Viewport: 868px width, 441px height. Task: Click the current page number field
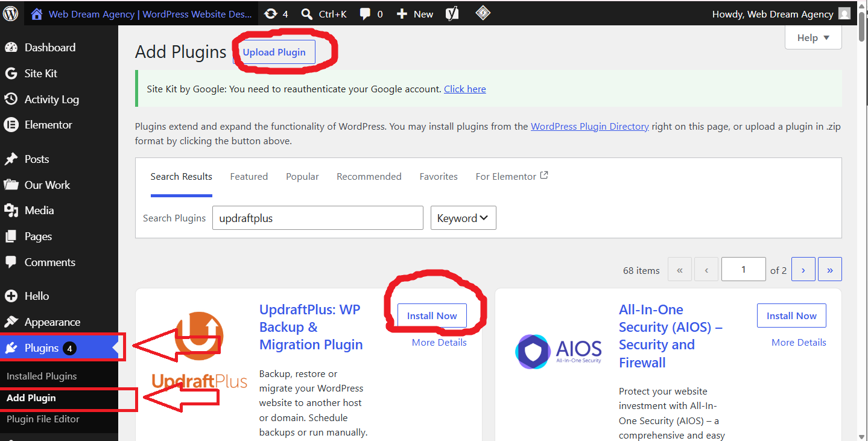[744, 270]
